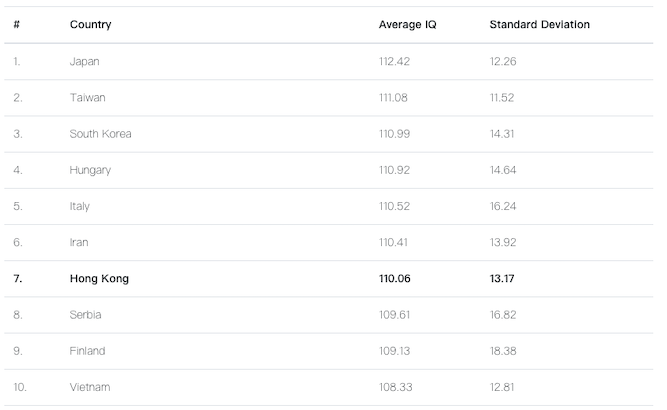Select the Taiwan country name

pos(87,98)
